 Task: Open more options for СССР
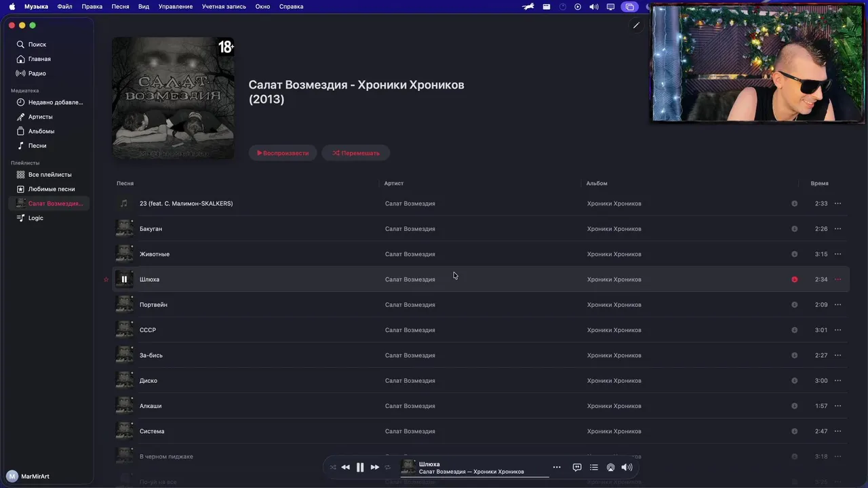(x=838, y=330)
